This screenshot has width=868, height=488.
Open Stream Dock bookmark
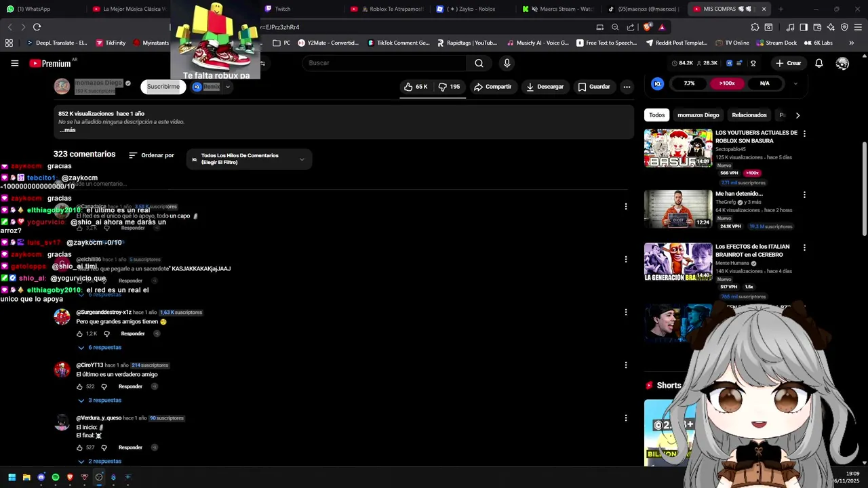(x=776, y=43)
